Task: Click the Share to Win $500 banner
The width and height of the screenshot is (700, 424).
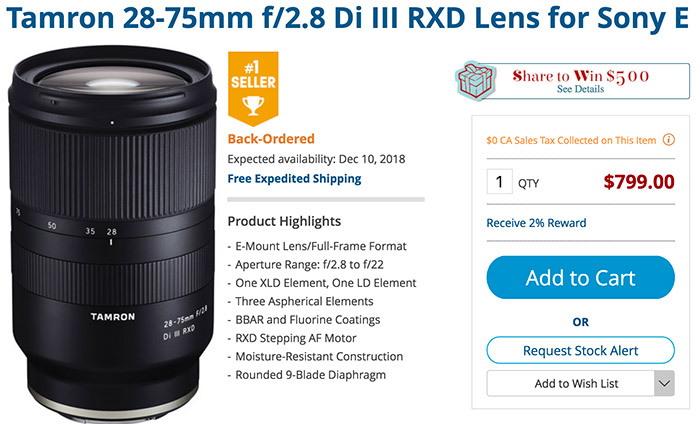Action: click(573, 81)
